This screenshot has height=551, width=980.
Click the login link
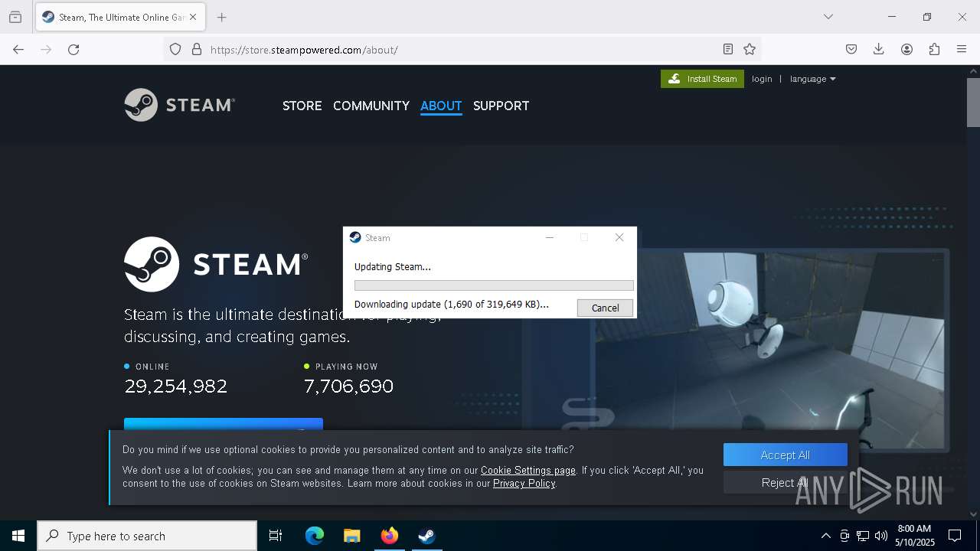tap(762, 79)
